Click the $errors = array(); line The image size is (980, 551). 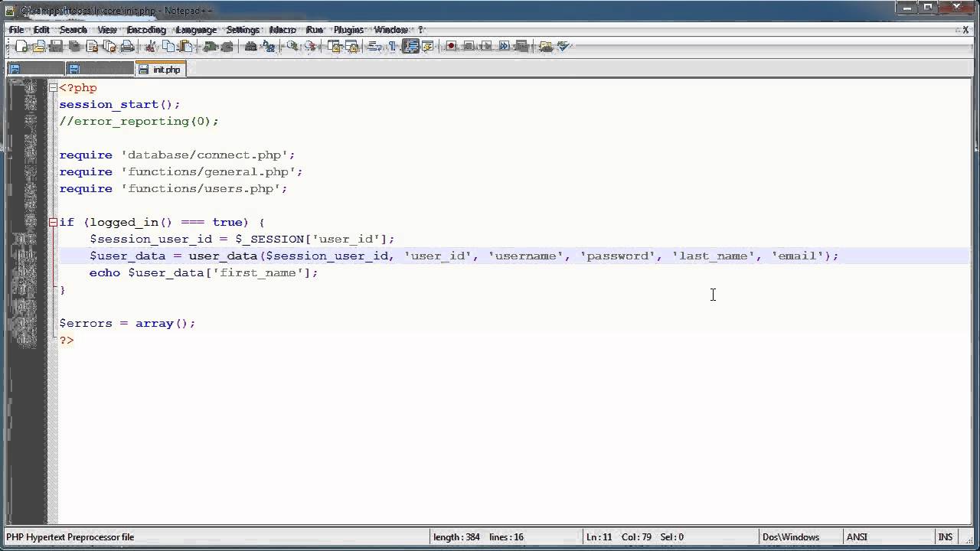(x=127, y=324)
